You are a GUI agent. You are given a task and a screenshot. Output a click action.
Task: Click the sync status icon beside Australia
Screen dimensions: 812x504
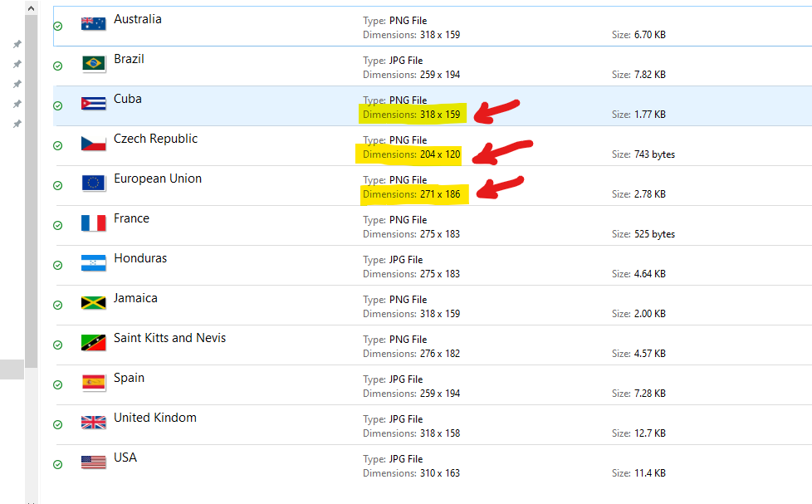click(58, 26)
